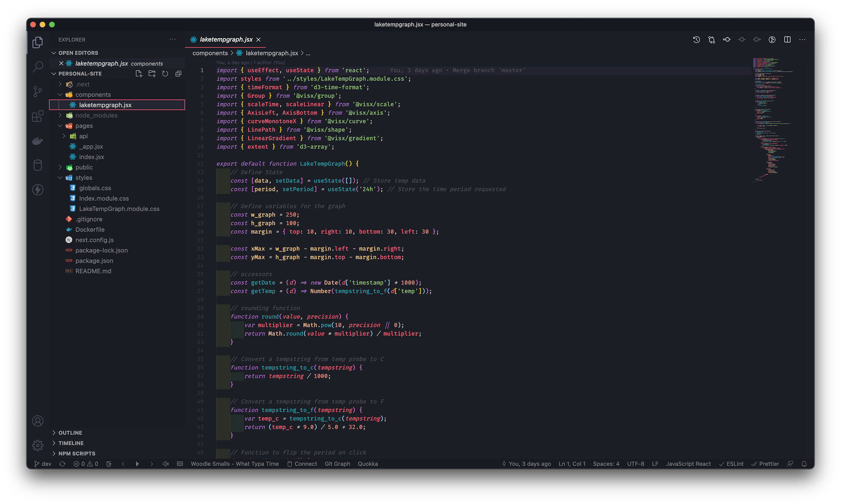Click the code minimap overview

(x=772, y=118)
